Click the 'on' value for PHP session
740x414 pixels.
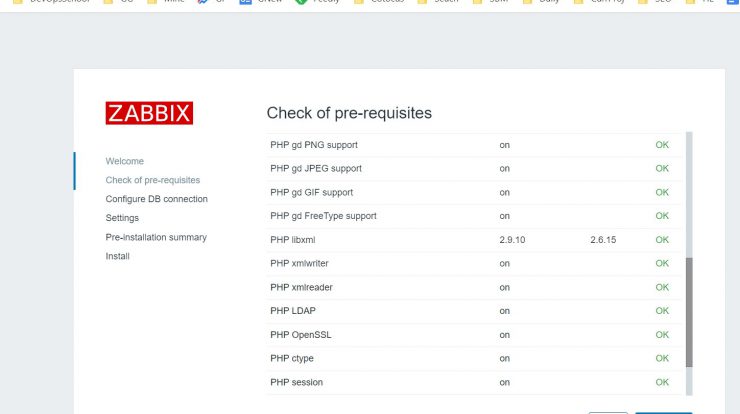tap(505, 383)
